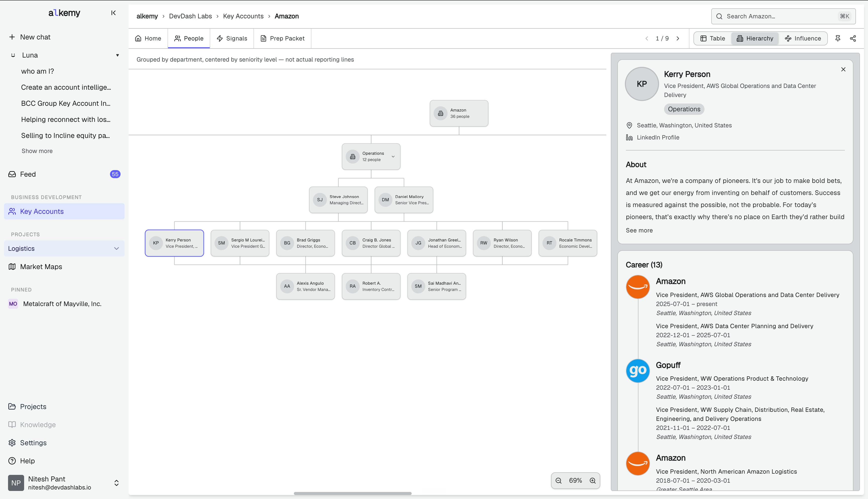
Task: Click the search magnifier icon
Action: click(x=719, y=16)
